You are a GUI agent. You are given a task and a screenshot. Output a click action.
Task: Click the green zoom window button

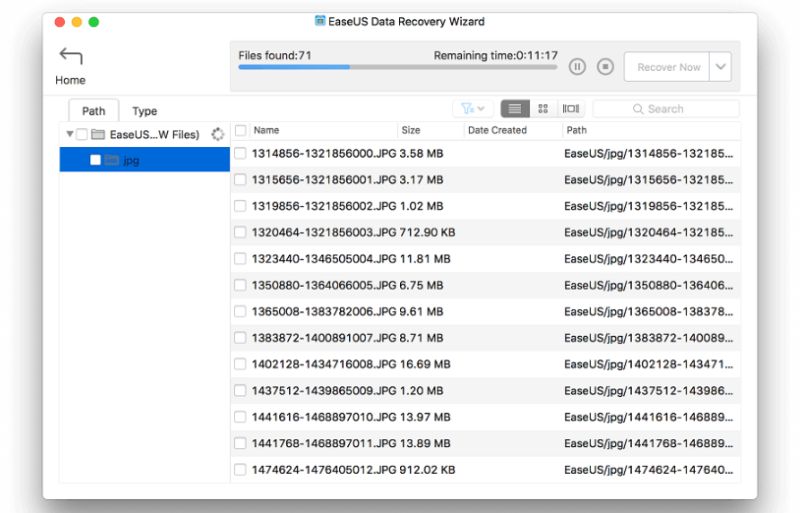93,22
